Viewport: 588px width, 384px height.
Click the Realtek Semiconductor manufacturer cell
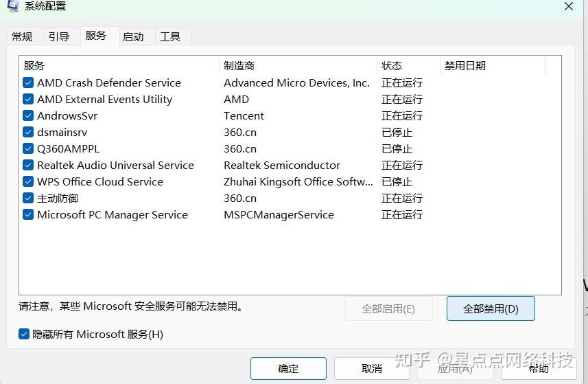coord(282,165)
